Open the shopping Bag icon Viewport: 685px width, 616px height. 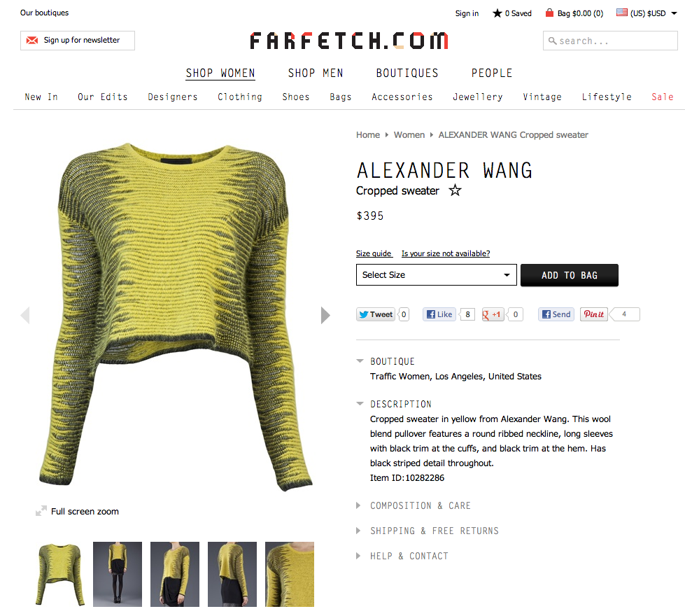(x=549, y=13)
